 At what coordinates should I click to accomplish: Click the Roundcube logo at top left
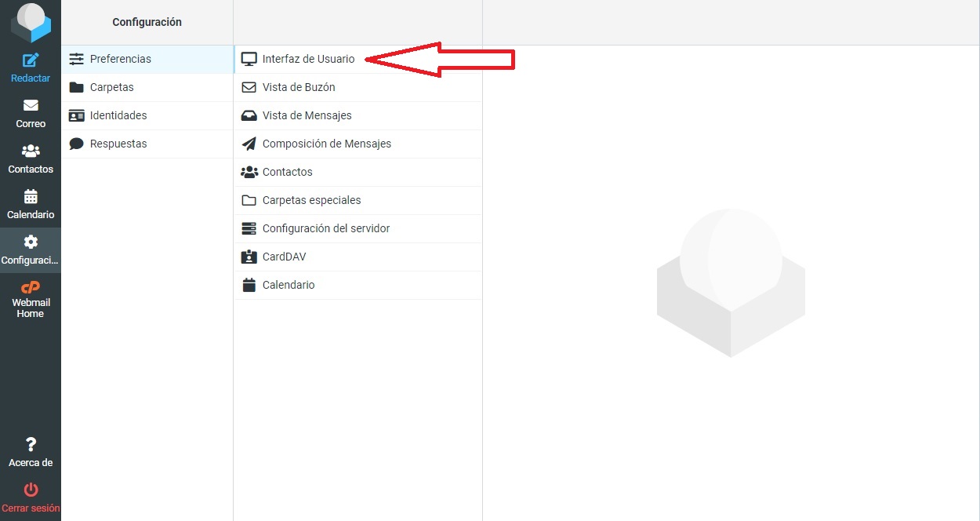pyautogui.click(x=31, y=22)
